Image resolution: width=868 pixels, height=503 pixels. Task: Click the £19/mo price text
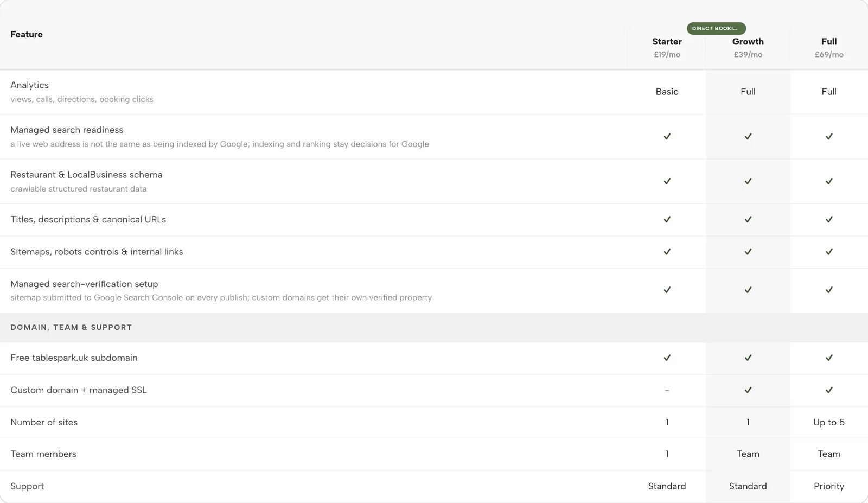(667, 55)
